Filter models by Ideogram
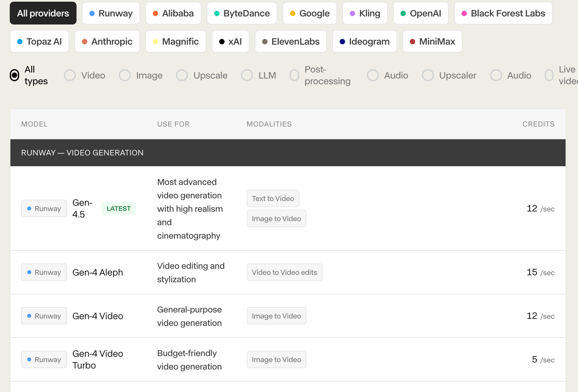The image size is (578, 392). pos(365,42)
